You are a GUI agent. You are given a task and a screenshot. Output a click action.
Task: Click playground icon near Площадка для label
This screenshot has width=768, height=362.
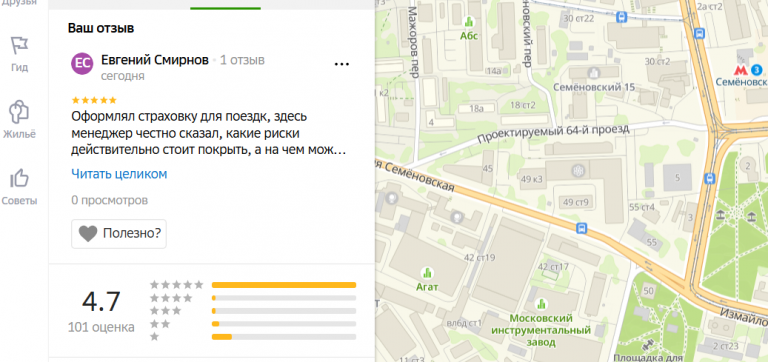pos(649,346)
